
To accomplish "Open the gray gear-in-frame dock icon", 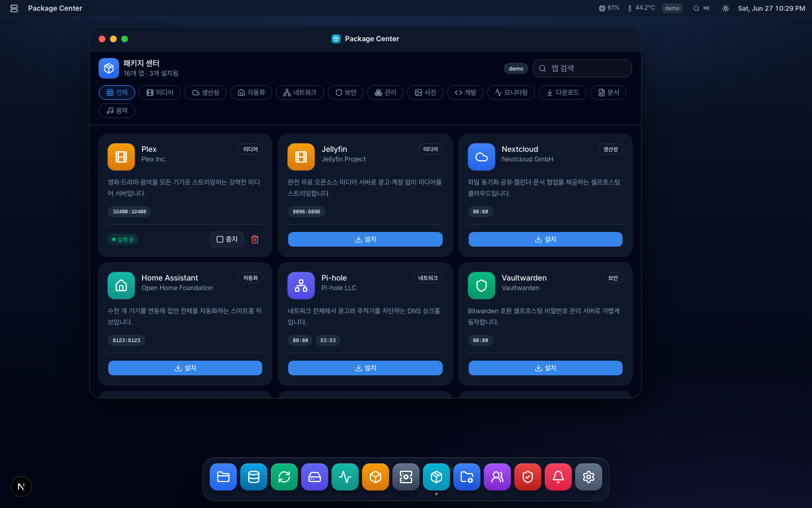I will pos(406,477).
